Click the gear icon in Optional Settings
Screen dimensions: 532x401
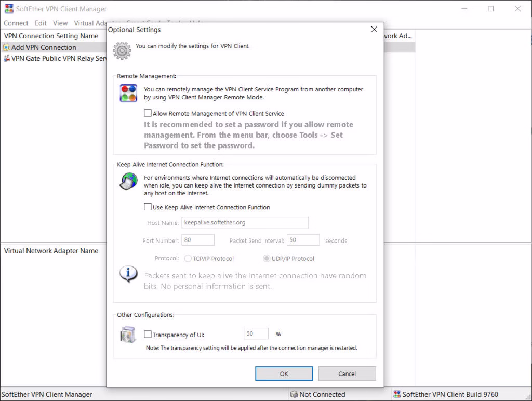point(122,50)
